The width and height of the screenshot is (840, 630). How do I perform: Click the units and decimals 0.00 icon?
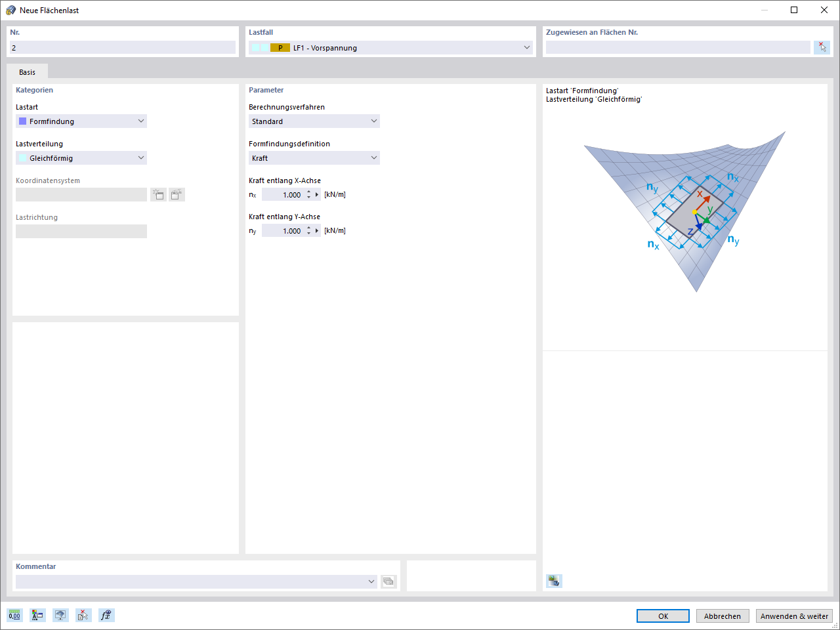14,615
